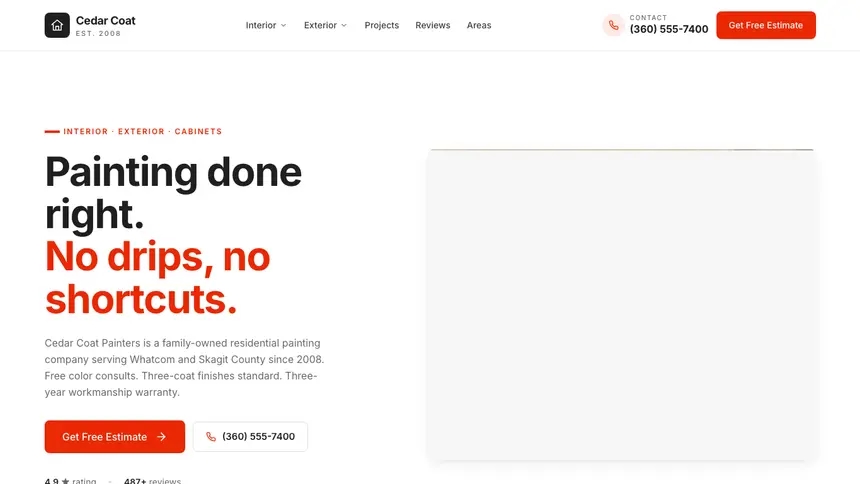Click the hero (360) 555-7400 call button

(x=250, y=437)
